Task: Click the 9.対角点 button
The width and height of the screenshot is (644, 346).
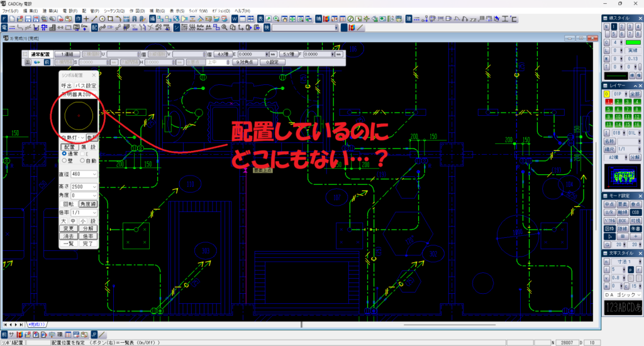Action: [x=245, y=62]
